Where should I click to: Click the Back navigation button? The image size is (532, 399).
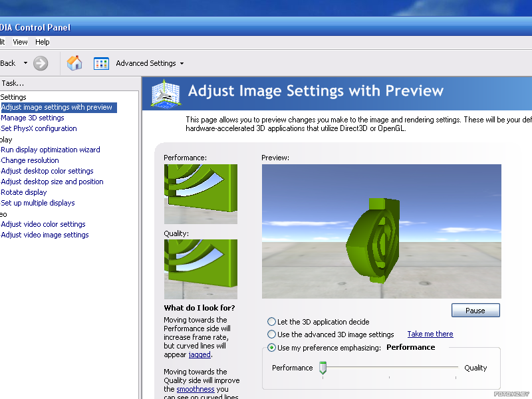click(8, 63)
